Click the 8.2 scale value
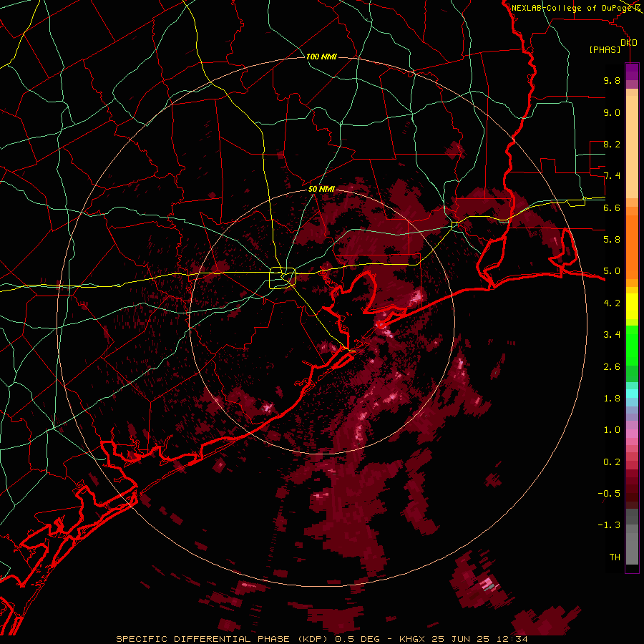Image resolution: width=644 pixels, height=644 pixels. [x=612, y=144]
